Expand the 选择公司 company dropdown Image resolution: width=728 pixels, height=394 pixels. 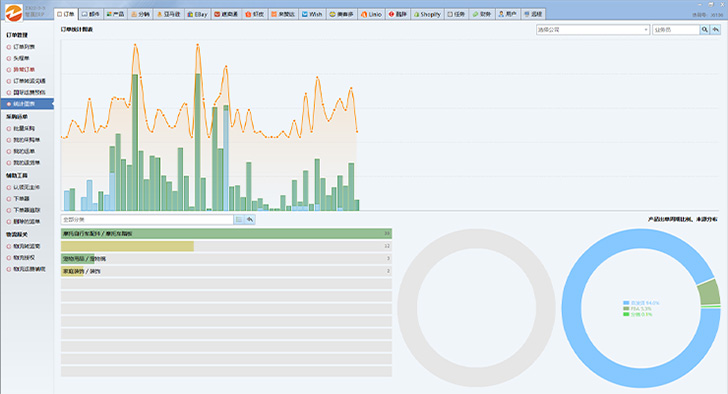click(x=592, y=30)
